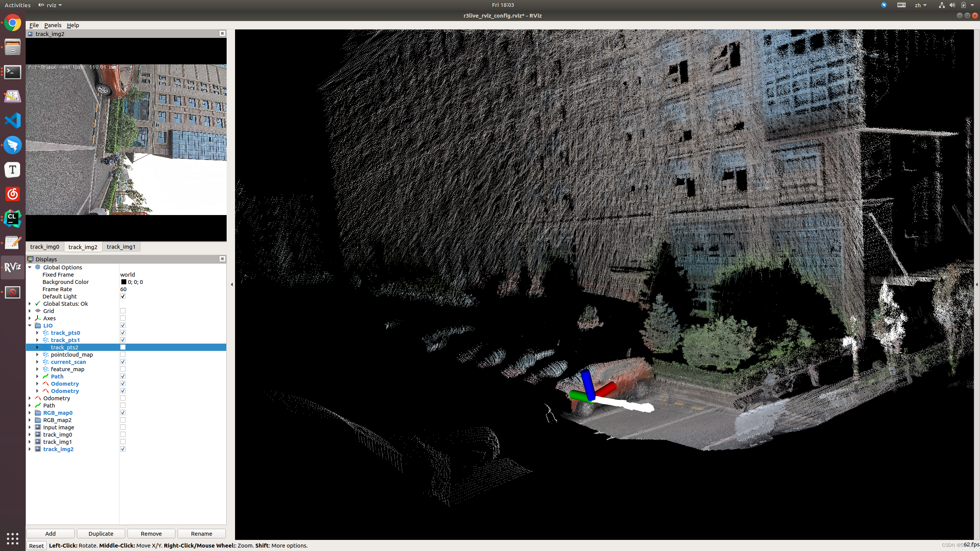Click the Add display button

tap(51, 533)
